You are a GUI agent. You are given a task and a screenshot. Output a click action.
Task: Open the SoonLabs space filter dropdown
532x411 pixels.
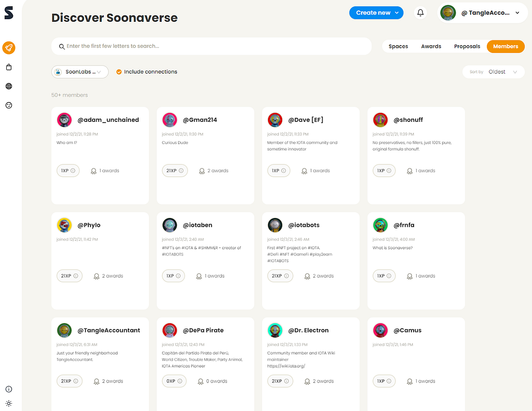(x=80, y=72)
